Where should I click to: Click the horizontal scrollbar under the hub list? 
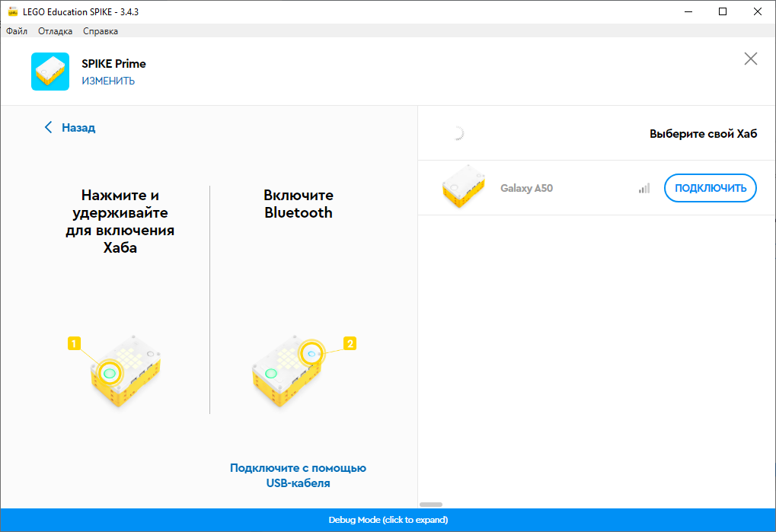pyautogui.click(x=431, y=505)
